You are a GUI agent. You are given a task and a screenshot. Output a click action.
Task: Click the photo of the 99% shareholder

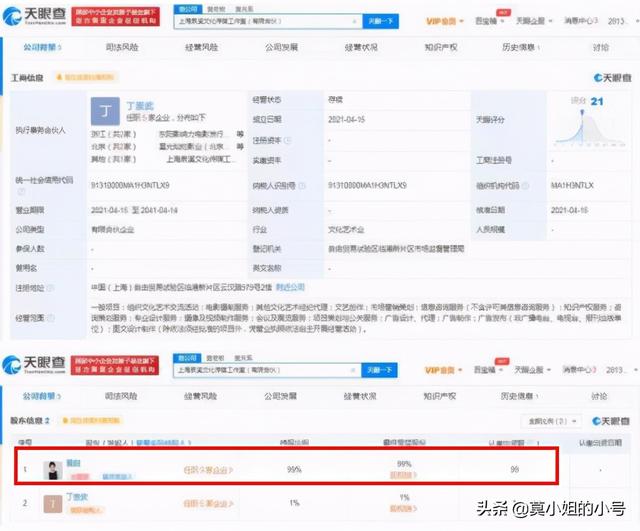53,470
